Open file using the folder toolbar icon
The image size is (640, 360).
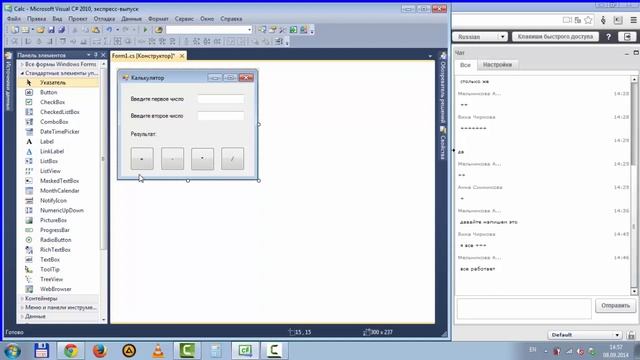pos(40,30)
